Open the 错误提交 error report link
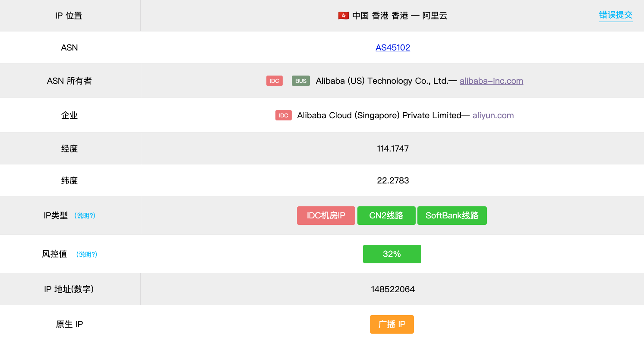 click(x=616, y=15)
